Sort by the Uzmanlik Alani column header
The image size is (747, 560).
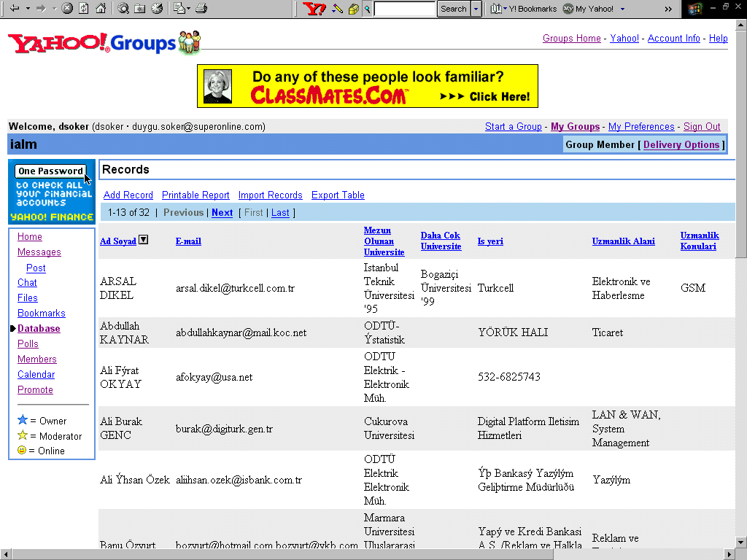(623, 241)
